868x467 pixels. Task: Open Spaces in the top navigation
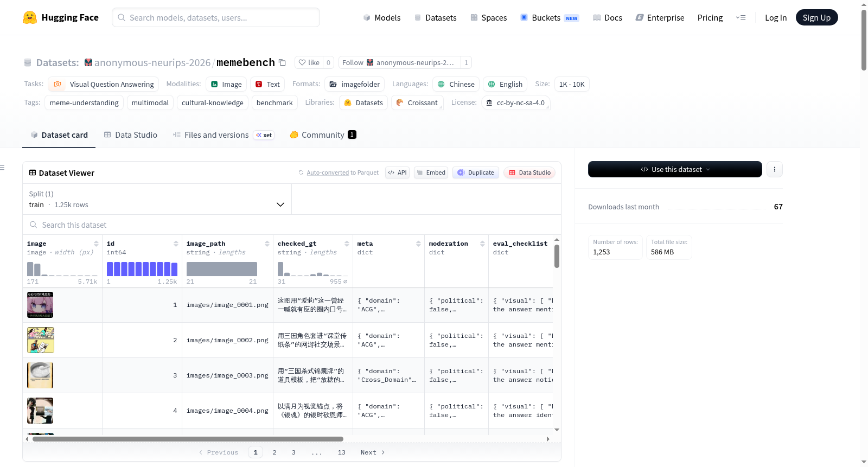488,17
